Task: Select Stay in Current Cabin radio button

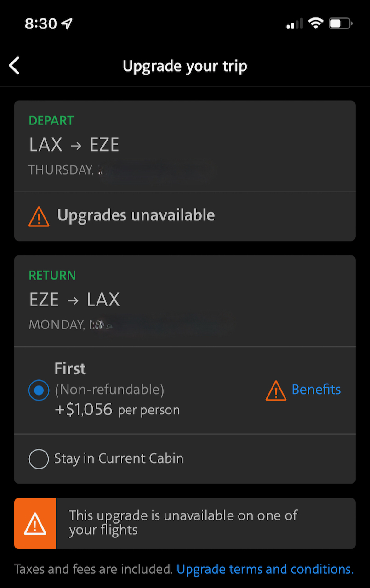Action: tap(39, 459)
